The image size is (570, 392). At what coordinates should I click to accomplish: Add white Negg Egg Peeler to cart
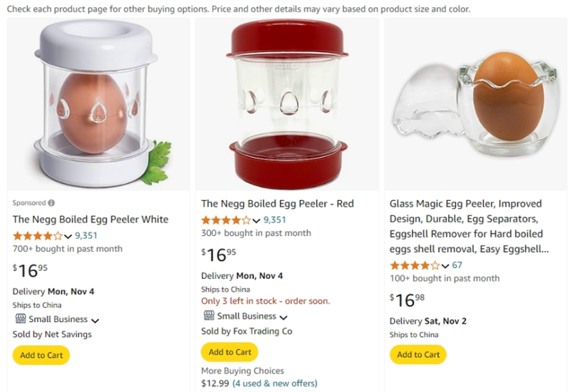[x=41, y=355]
